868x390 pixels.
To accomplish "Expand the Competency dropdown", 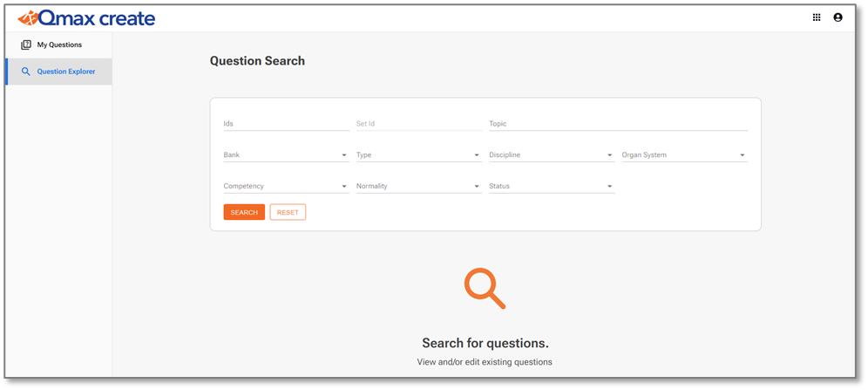I will (286, 186).
